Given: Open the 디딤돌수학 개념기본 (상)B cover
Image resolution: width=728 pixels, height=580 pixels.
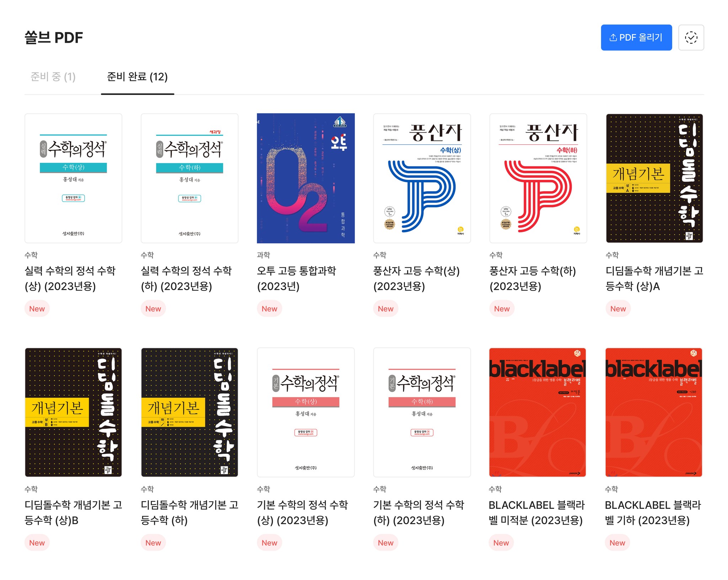Looking at the screenshot, I should (x=73, y=412).
